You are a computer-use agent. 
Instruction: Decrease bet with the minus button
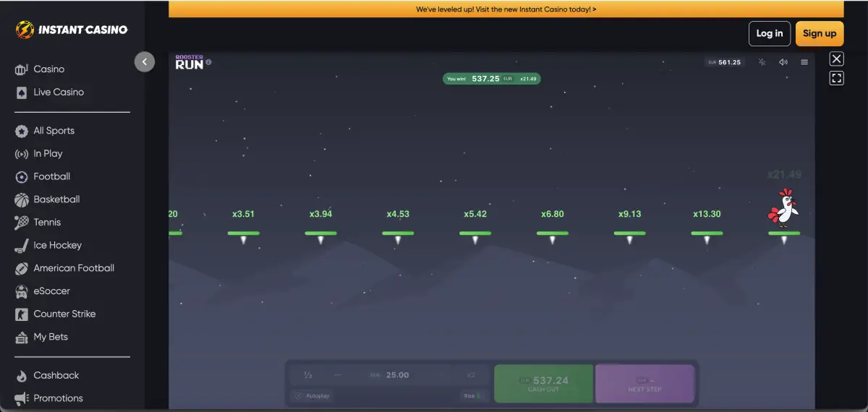pos(337,375)
